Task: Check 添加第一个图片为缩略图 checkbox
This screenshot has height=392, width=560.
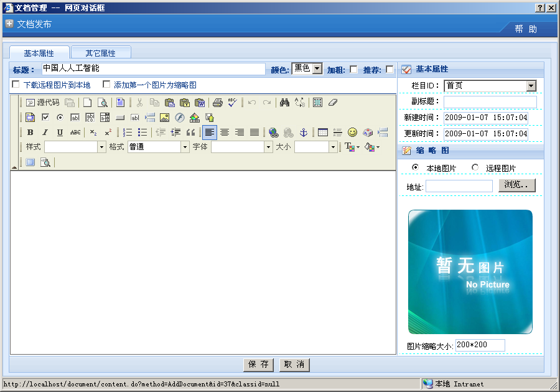Action: pyautogui.click(x=106, y=84)
